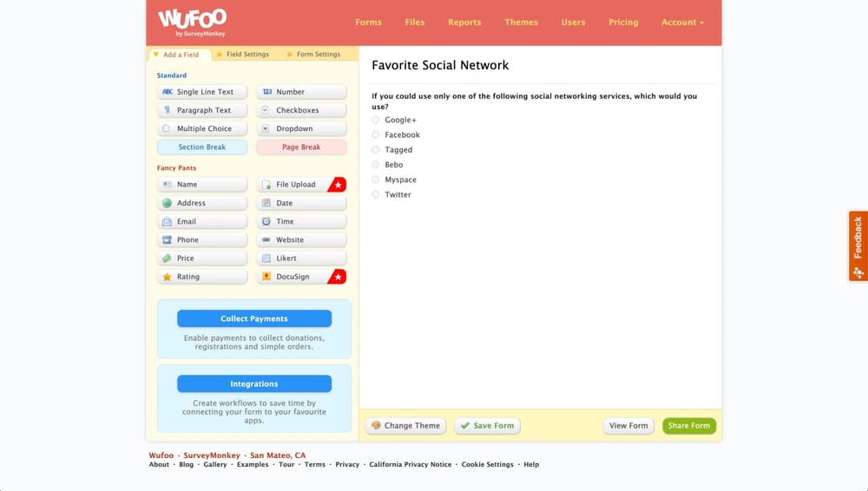Insert an Email field

tap(202, 221)
